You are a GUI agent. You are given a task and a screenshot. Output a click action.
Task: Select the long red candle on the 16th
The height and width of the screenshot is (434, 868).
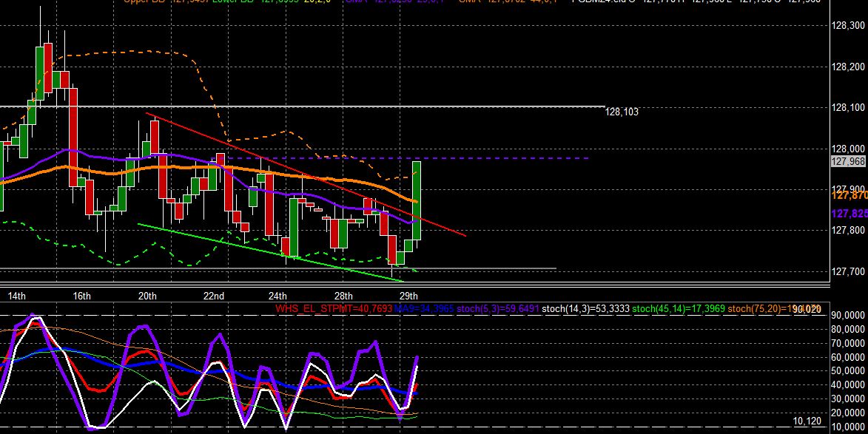click(x=73, y=137)
